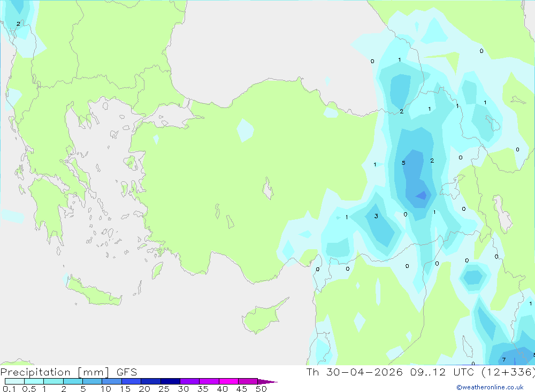Click the 'Th 30-04-2026' date text
This screenshot has height=392, width=535.
pos(355,372)
